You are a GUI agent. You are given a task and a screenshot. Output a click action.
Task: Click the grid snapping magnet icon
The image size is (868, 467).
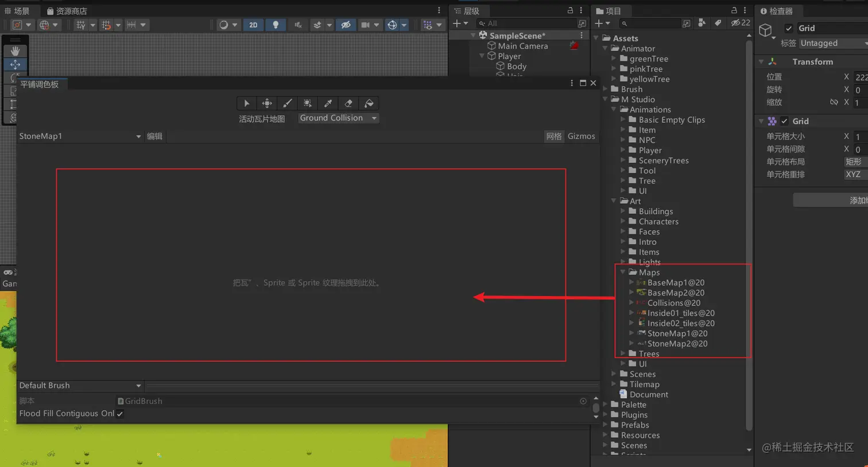106,25
